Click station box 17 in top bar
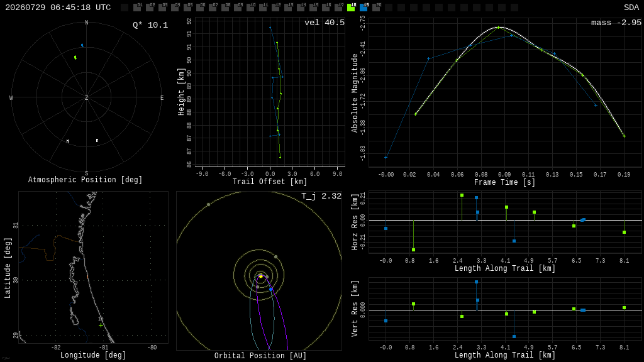 click(x=338, y=8)
